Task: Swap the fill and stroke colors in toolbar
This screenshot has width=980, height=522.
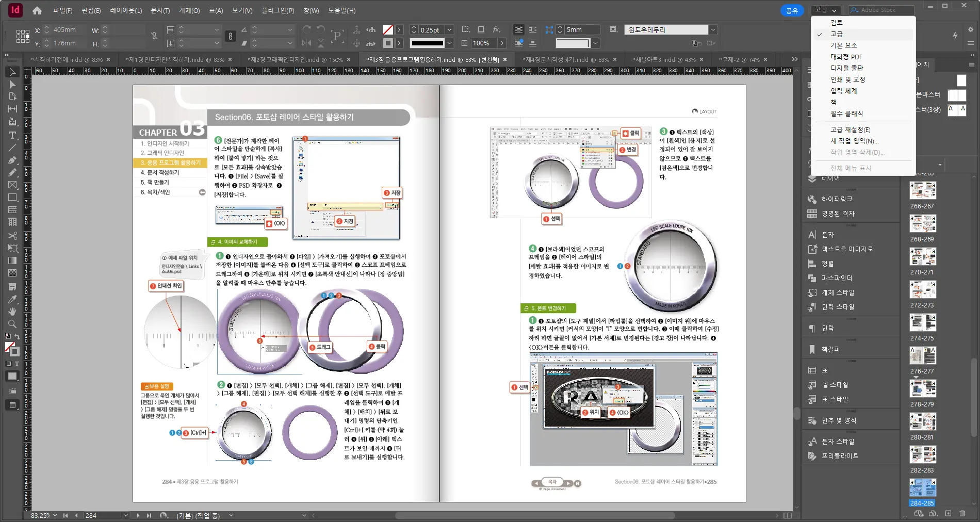Action: point(18,336)
